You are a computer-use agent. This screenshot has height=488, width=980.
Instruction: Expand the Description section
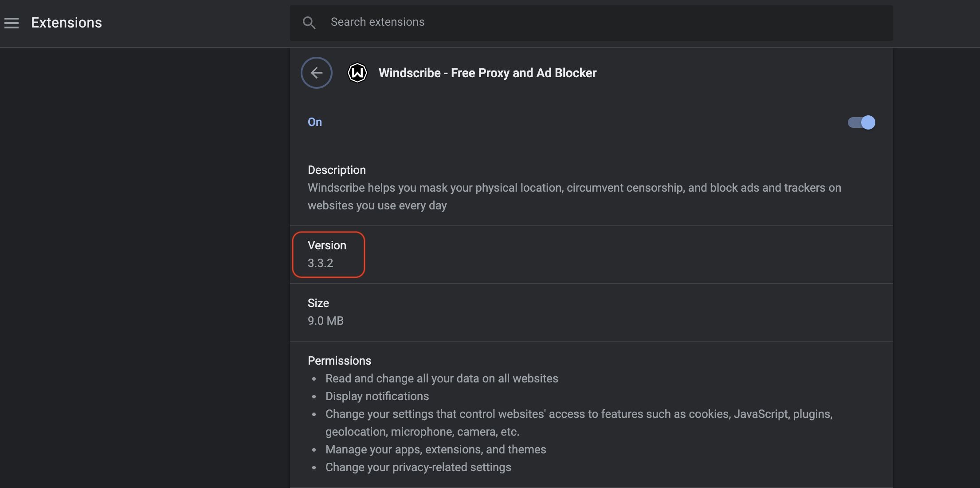click(x=337, y=169)
